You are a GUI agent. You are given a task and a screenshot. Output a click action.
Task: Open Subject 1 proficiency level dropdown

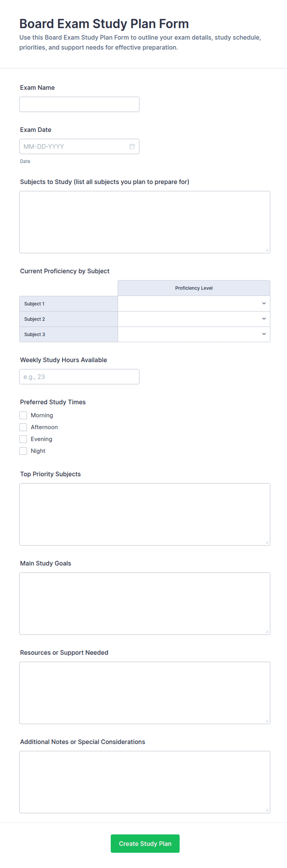tap(194, 304)
